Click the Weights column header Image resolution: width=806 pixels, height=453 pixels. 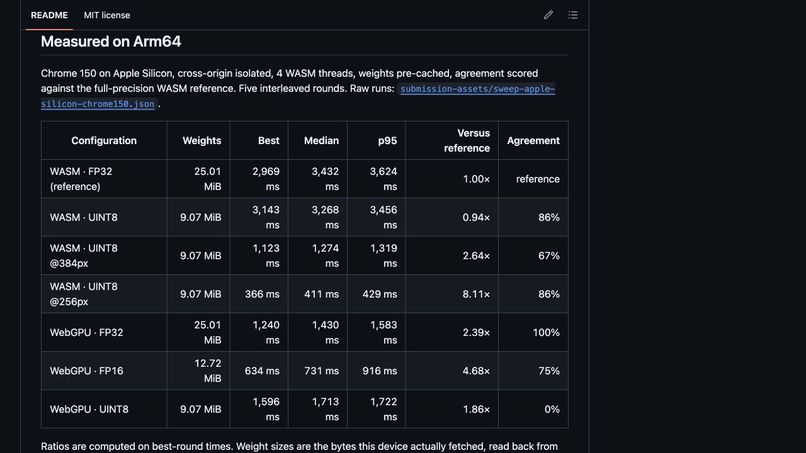198,140
